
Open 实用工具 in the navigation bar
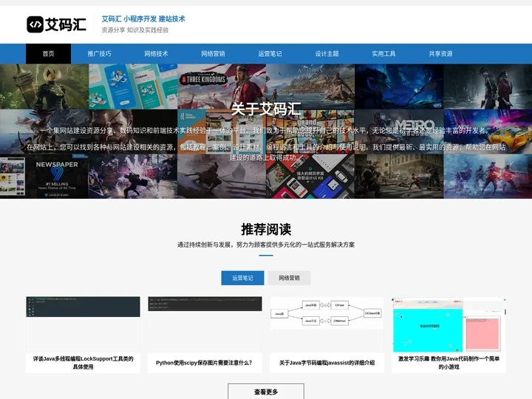383,54
